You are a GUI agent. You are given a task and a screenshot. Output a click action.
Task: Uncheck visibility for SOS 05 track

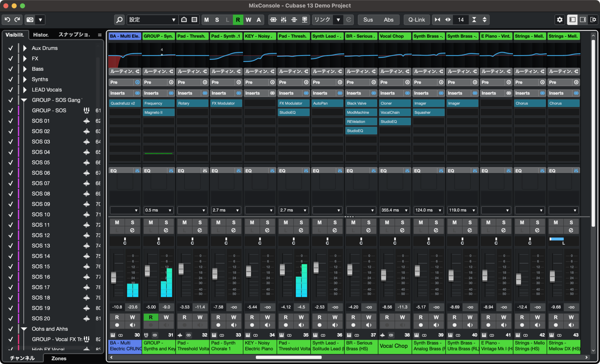[x=11, y=162]
